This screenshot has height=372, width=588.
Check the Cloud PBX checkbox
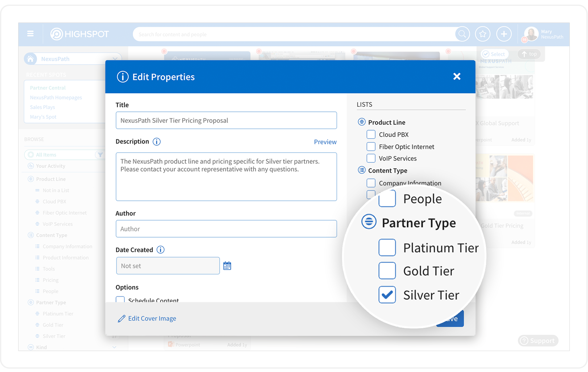click(x=371, y=135)
